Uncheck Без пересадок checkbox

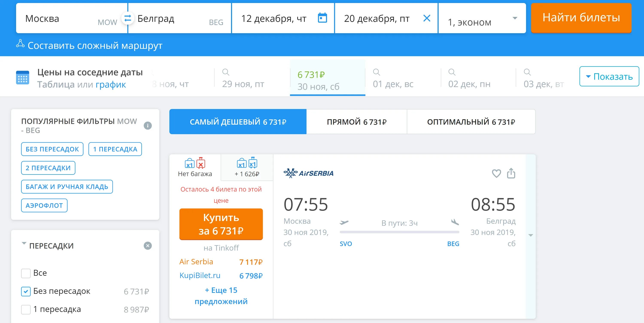[26, 291]
